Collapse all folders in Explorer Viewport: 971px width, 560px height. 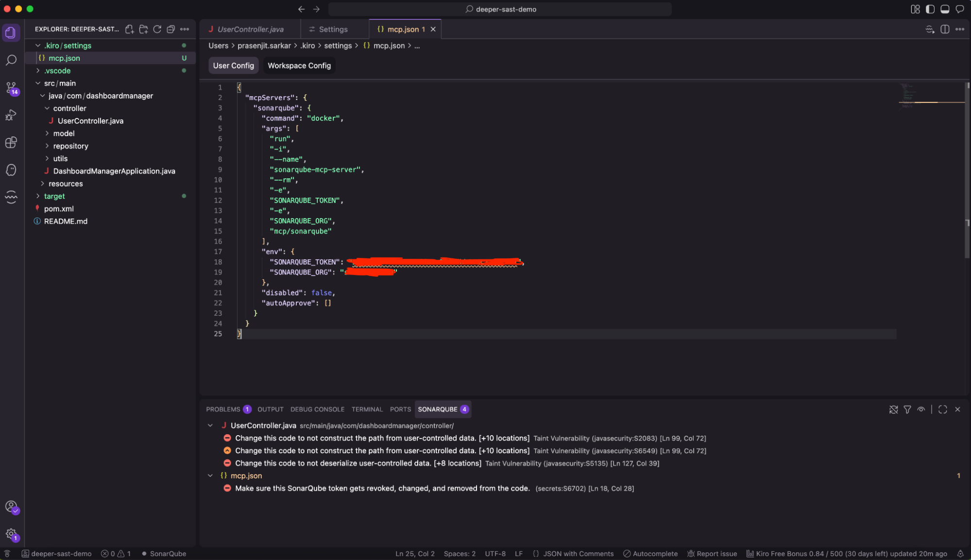[x=170, y=29]
